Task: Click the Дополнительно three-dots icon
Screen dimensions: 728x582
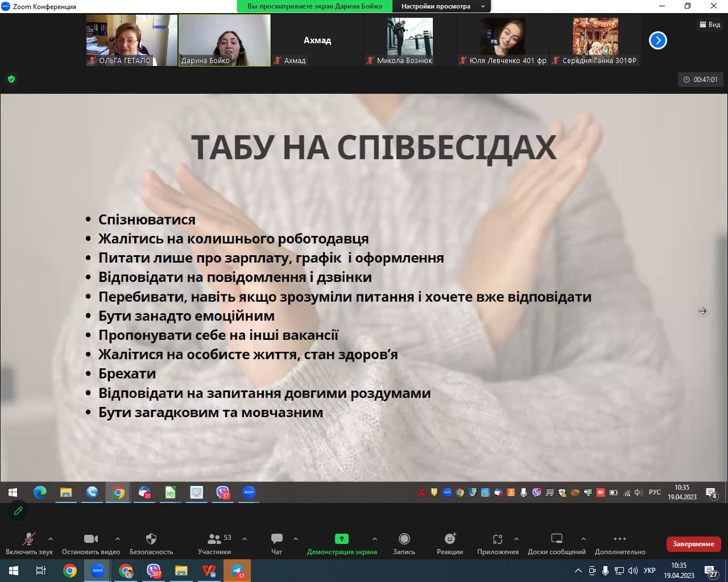Action: click(x=620, y=539)
